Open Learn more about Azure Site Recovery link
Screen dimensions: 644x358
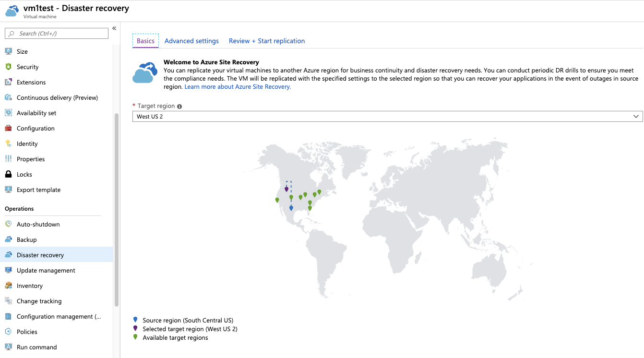[238, 87]
